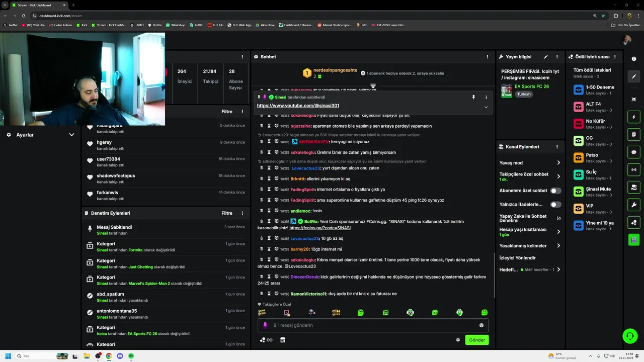
Task: Open the Twitter bookmark
Action: [11, 25]
